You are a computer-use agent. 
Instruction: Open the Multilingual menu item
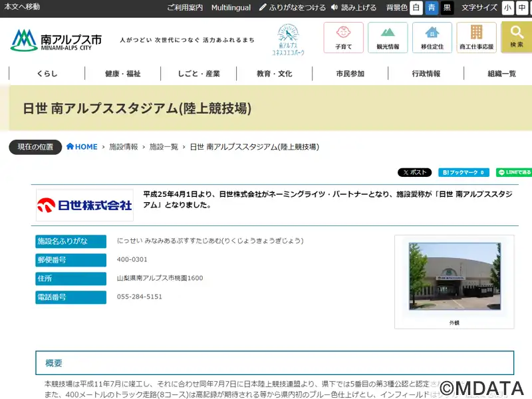(x=231, y=8)
